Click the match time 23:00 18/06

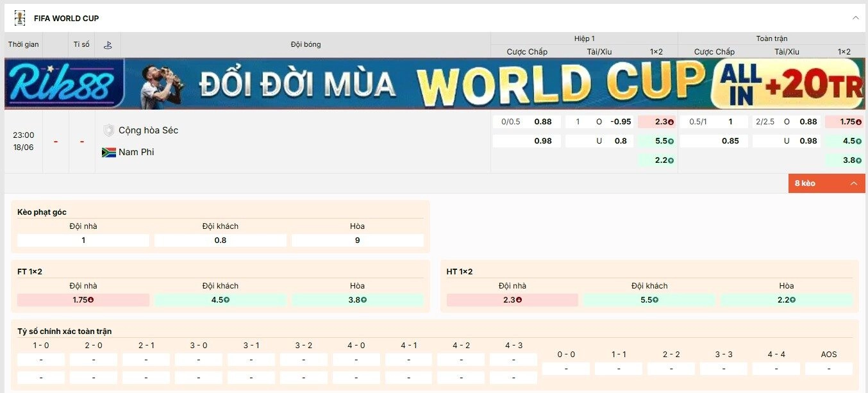pos(24,141)
